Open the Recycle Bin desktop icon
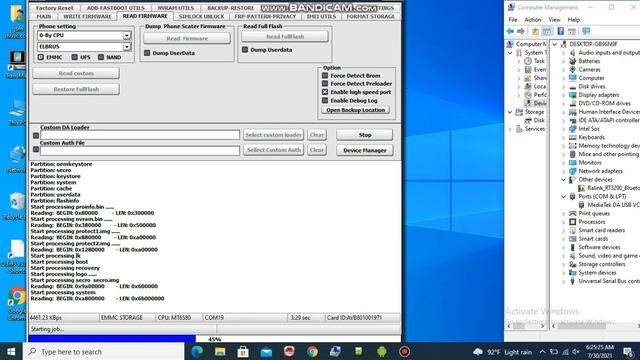 click(x=16, y=206)
